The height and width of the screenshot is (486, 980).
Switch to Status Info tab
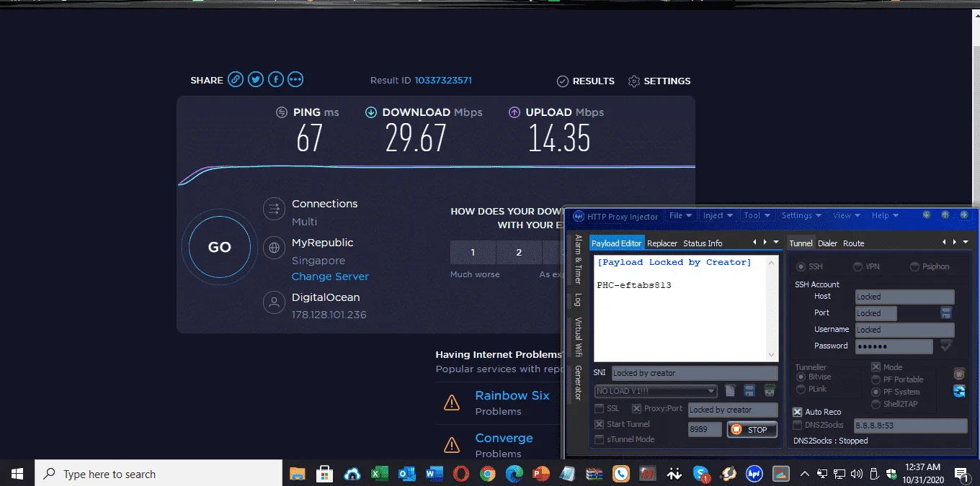click(703, 243)
